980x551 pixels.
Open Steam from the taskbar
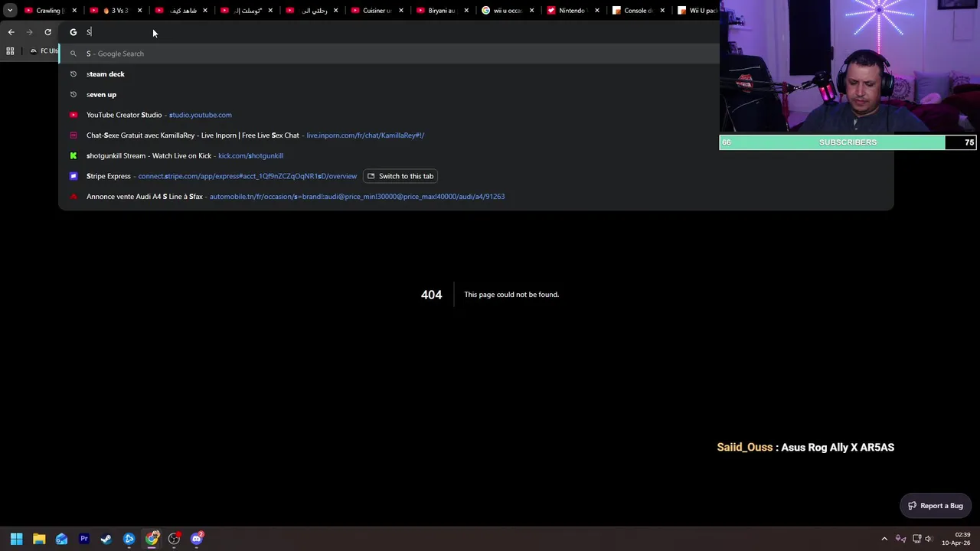point(106,539)
